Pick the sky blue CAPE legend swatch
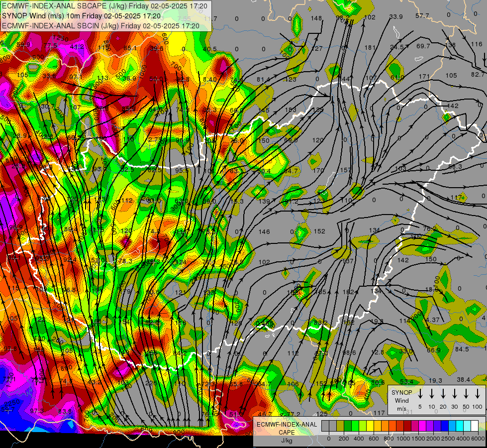This screenshot has height=448, width=487. [x=452, y=426]
